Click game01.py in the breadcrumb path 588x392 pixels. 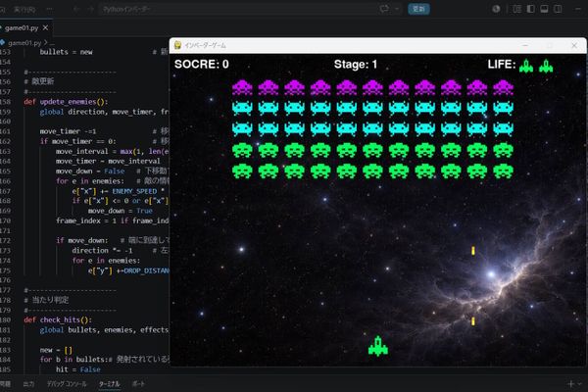[24, 43]
